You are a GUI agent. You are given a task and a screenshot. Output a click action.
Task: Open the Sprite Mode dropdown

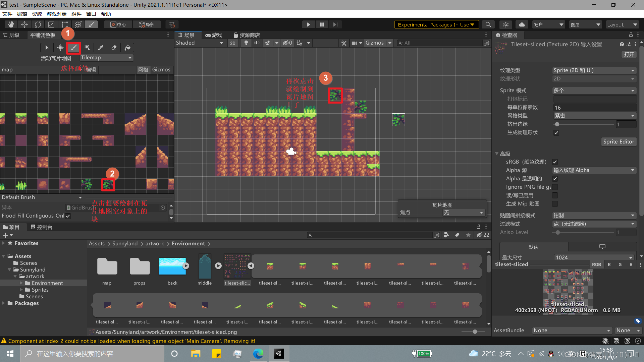click(594, 90)
